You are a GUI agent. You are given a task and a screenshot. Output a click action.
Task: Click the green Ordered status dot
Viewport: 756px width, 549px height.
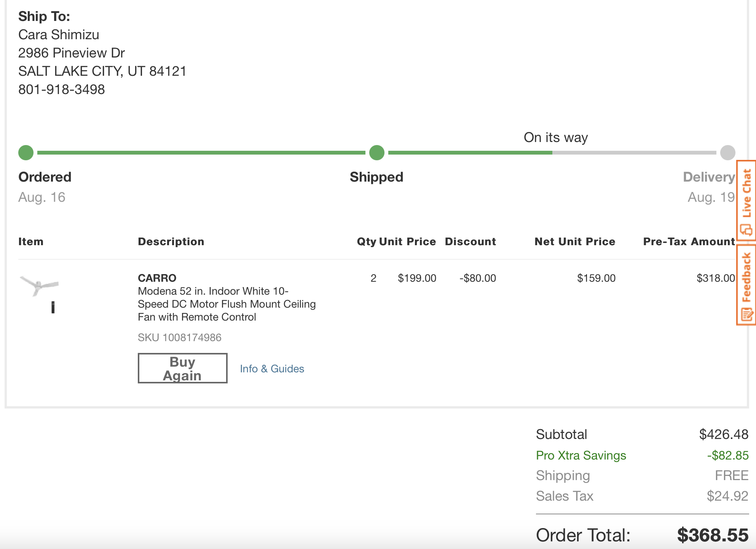pos(26,153)
